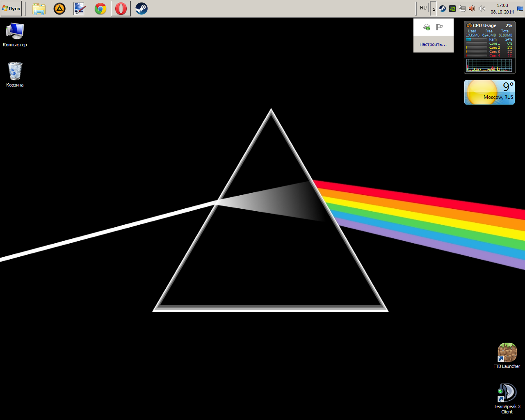Launch Windows Explorer from the taskbar

point(39,9)
